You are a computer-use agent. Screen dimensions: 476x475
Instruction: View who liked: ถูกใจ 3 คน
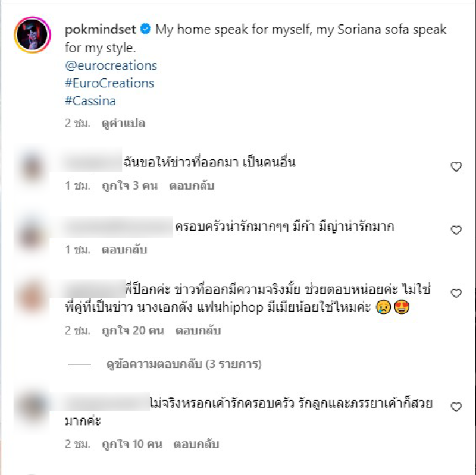[x=130, y=185]
